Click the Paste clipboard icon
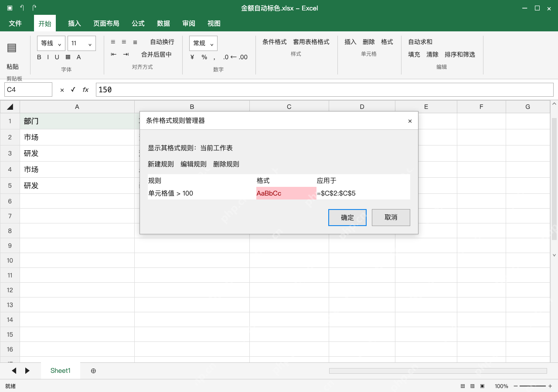 (12, 48)
